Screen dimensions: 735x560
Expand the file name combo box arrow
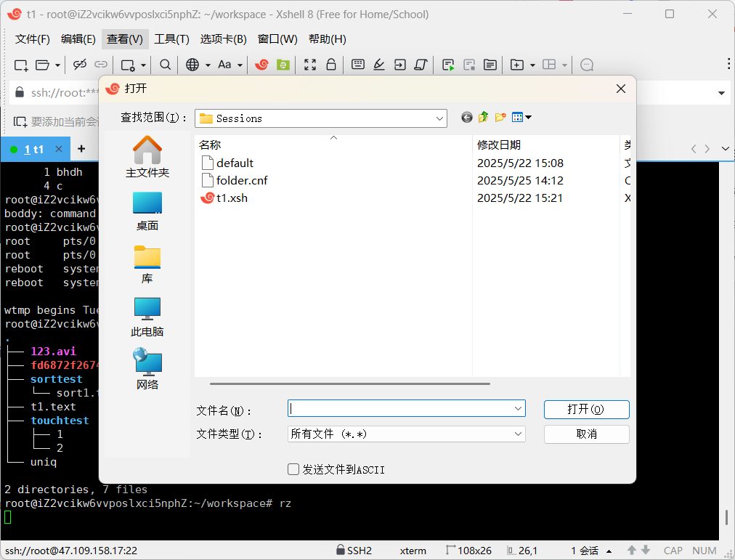[x=518, y=409]
